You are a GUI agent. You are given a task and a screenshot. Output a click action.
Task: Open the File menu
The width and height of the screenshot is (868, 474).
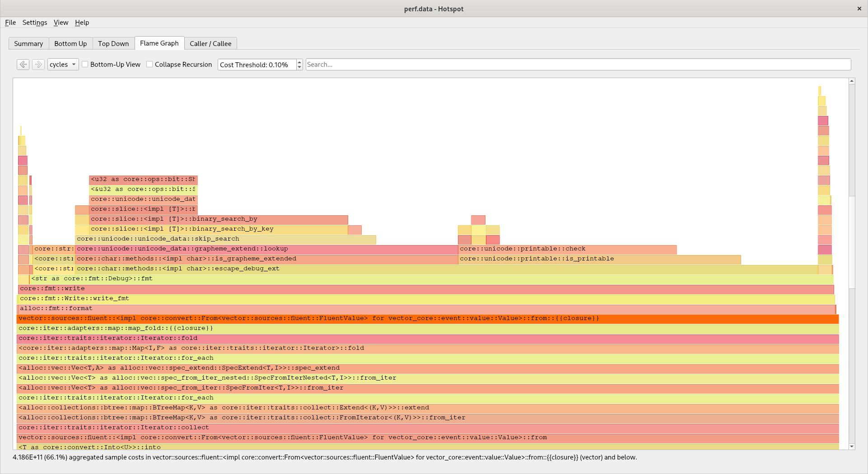[x=10, y=23]
